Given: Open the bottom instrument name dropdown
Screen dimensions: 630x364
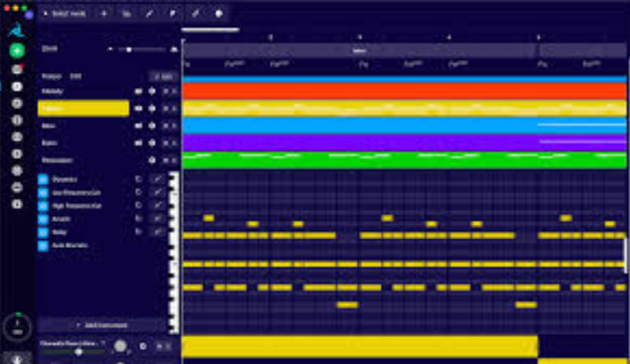Looking at the screenshot, I should pyautogui.click(x=72, y=344).
